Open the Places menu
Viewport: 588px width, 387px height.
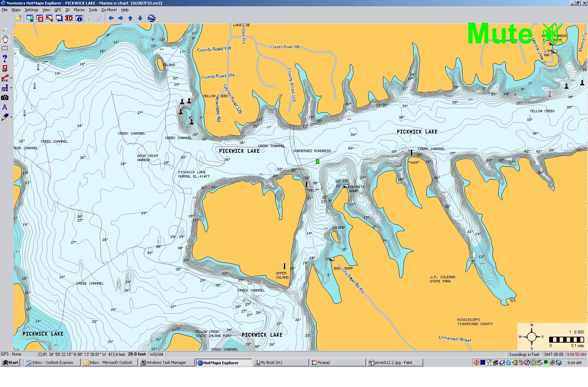pos(79,10)
